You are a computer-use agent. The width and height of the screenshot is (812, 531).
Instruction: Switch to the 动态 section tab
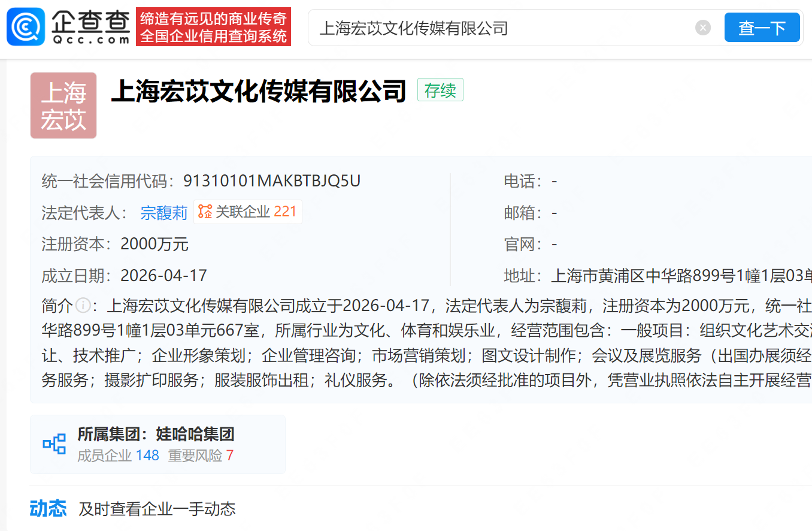point(48,509)
